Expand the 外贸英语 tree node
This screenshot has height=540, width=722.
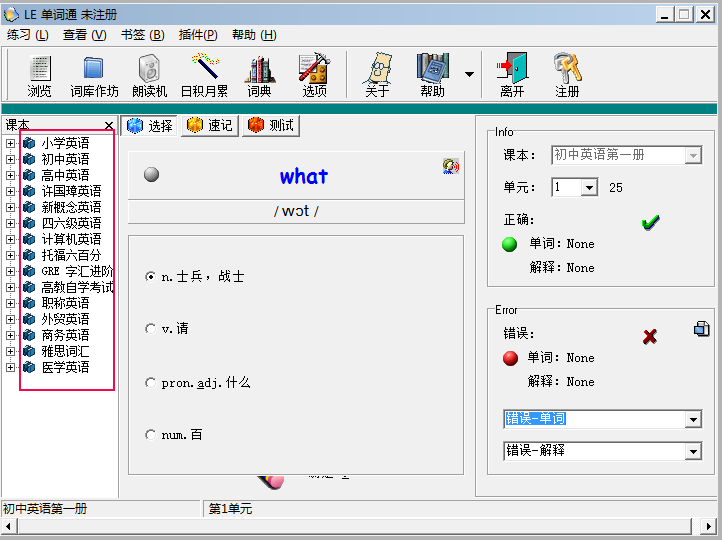[10, 319]
